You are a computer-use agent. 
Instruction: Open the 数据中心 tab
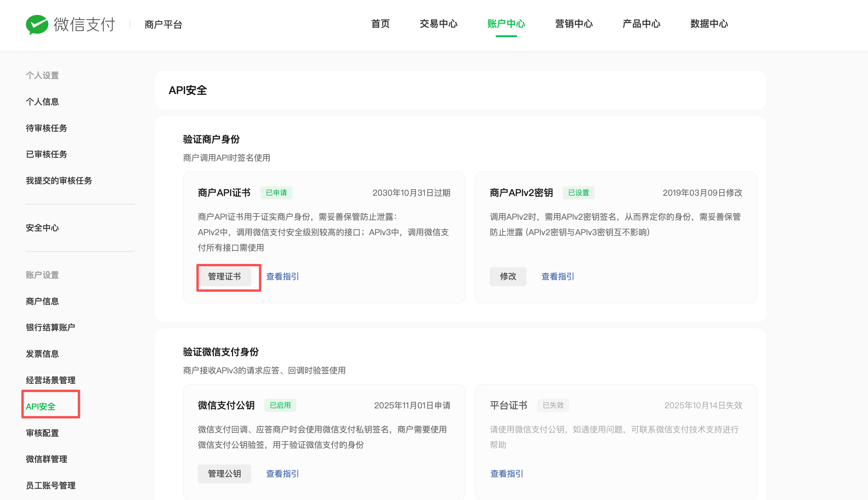pos(709,24)
